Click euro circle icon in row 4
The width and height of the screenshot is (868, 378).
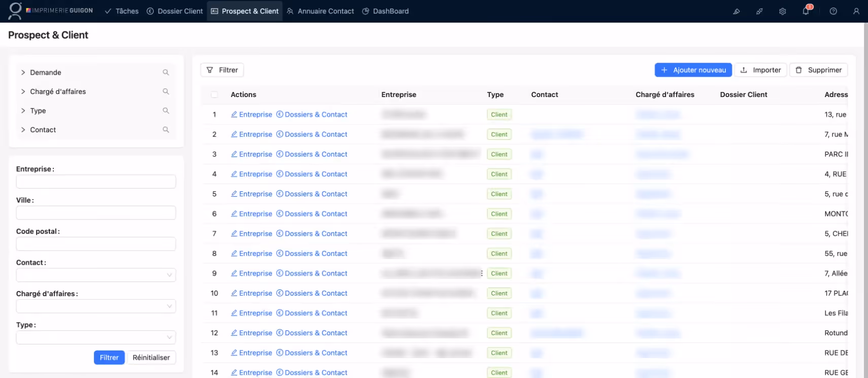(280, 174)
